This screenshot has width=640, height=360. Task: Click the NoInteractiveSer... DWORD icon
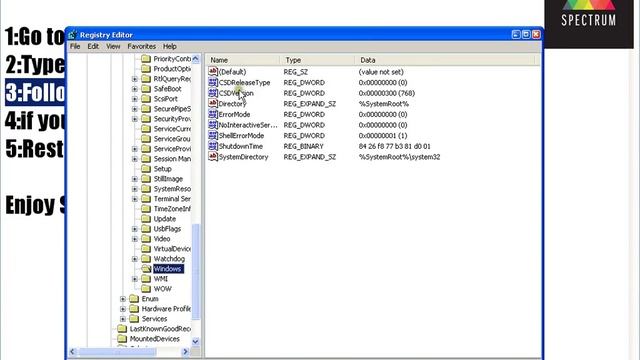click(213, 124)
